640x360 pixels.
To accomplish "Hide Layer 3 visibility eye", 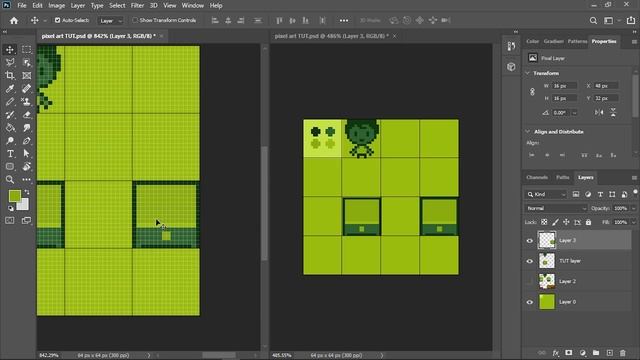I will pos(530,240).
